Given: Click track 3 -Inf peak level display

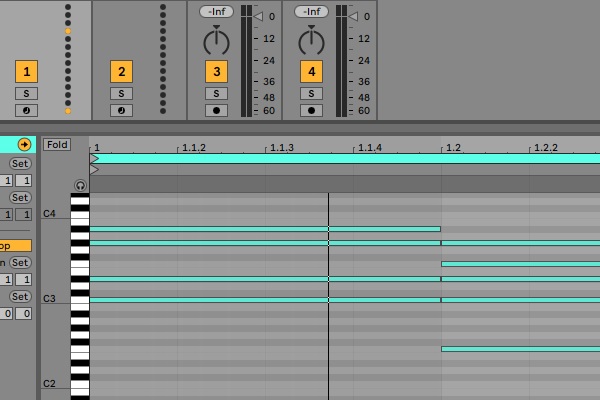Looking at the screenshot, I should 217,11.
